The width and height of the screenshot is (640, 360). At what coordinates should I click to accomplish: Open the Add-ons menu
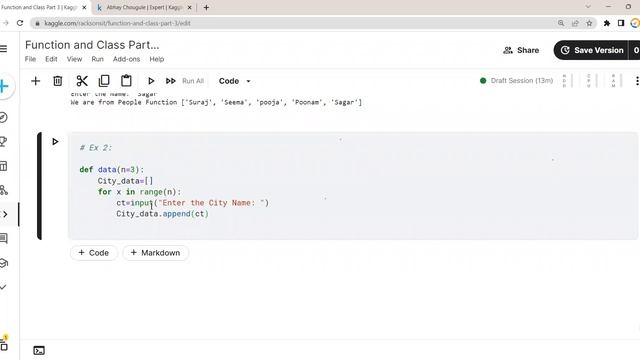point(127,59)
